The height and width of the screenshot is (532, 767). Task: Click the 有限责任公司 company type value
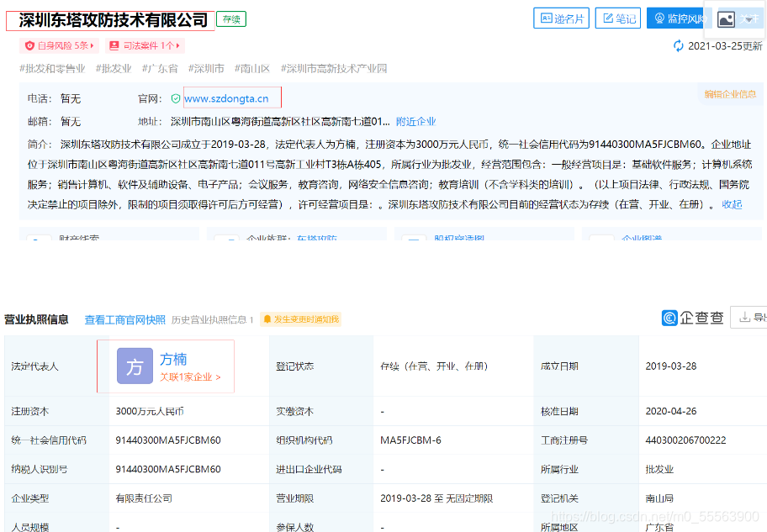click(144, 498)
